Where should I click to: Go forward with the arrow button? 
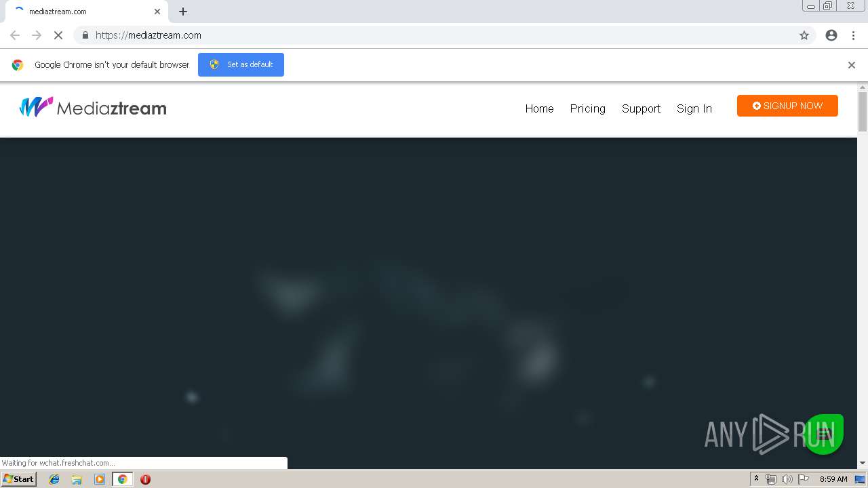pyautogui.click(x=37, y=35)
